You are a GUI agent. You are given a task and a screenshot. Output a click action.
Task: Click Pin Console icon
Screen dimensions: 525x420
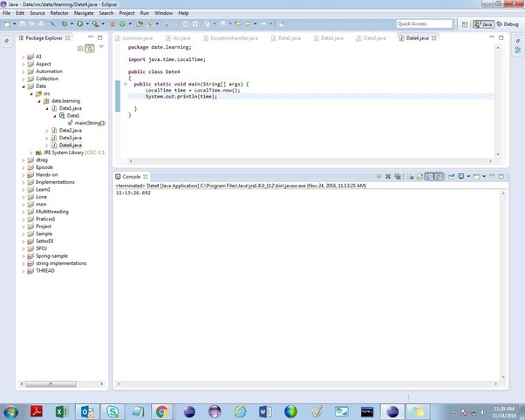click(x=452, y=176)
